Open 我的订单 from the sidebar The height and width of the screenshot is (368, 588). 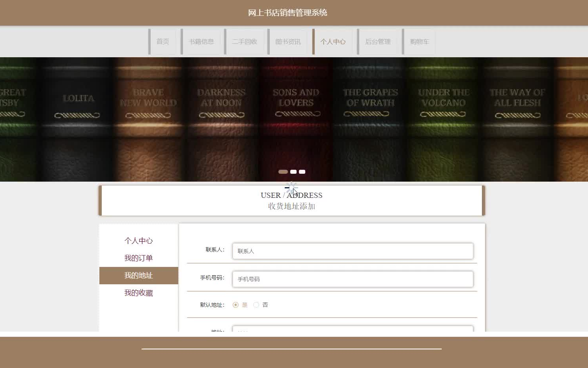click(138, 258)
